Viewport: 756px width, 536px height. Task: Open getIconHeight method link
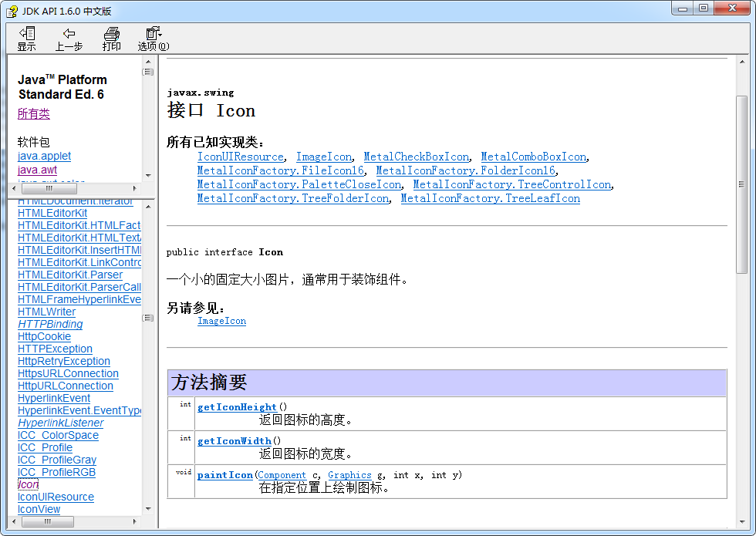tap(237, 407)
